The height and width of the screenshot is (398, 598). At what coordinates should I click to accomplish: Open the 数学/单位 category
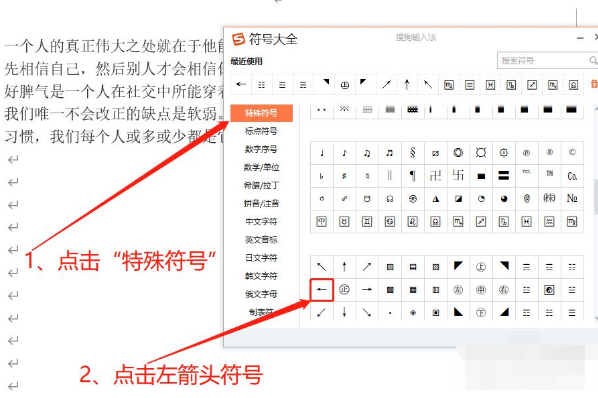click(x=261, y=167)
